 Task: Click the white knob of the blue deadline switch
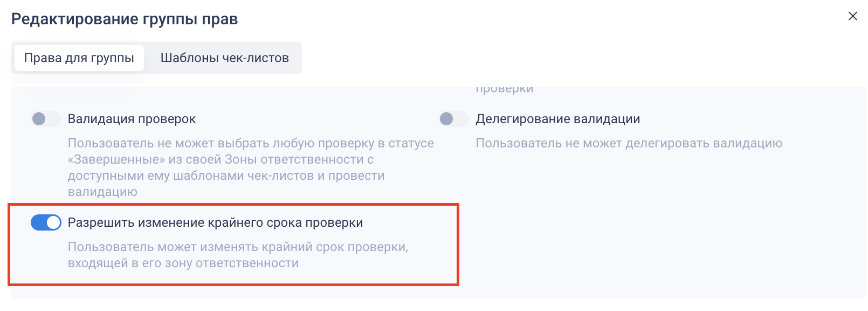53,222
